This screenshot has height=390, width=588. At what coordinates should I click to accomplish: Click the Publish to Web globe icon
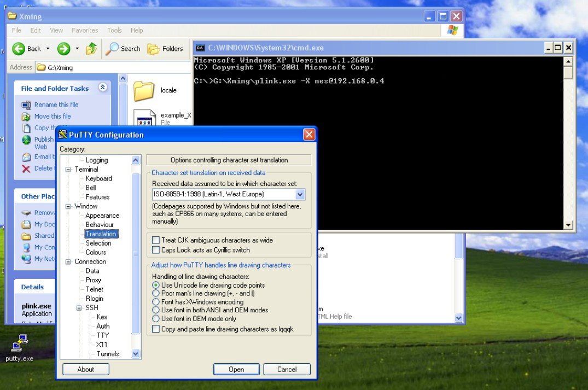(x=26, y=140)
